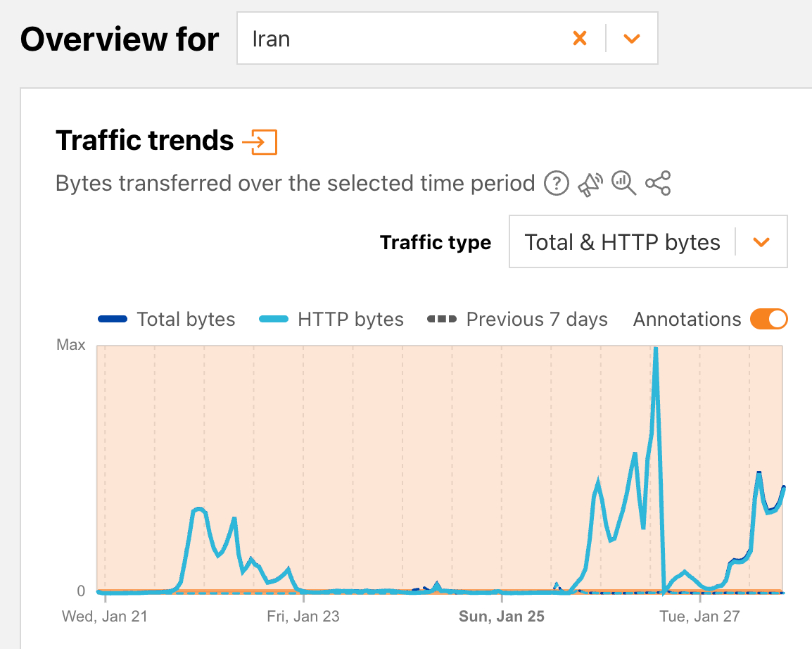This screenshot has width=812, height=649.
Task: Clear the Iran location selection
Action: tap(580, 39)
